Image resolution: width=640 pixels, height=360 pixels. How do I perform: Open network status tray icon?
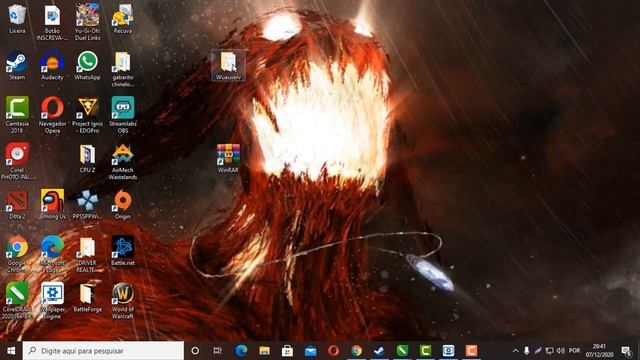pos(549,351)
